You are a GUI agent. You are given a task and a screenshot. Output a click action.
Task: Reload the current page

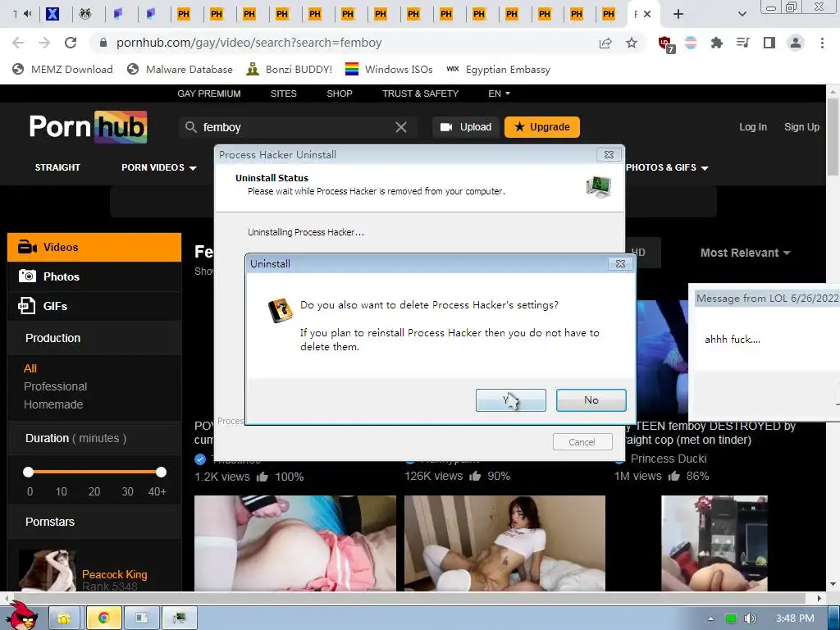71,43
